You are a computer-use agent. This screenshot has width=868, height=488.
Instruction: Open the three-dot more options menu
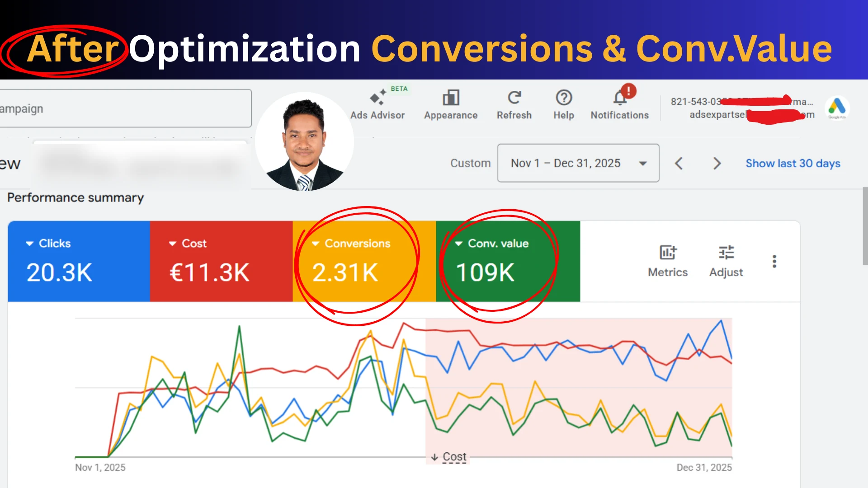click(774, 261)
